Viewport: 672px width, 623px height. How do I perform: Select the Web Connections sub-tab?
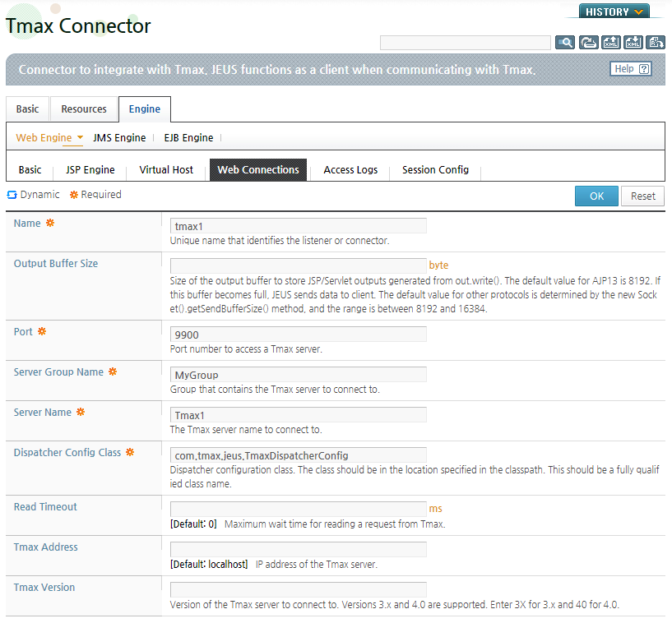(x=258, y=170)
